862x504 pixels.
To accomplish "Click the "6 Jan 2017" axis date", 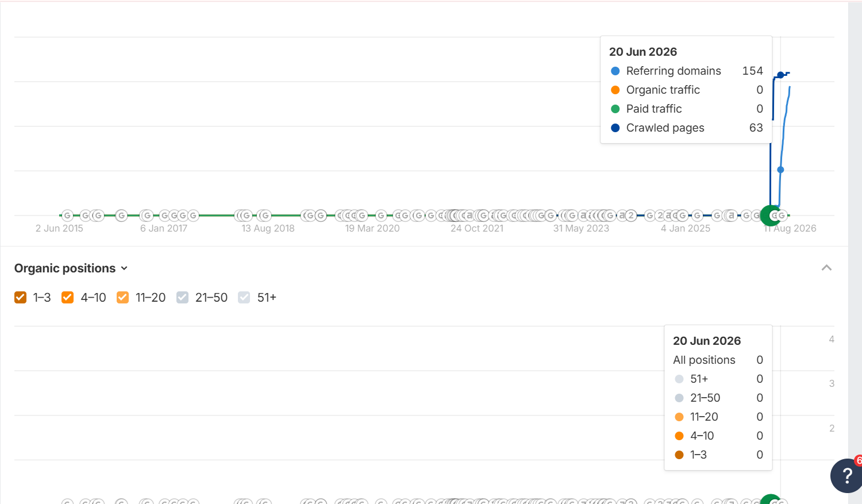I will tap(164, 228).
